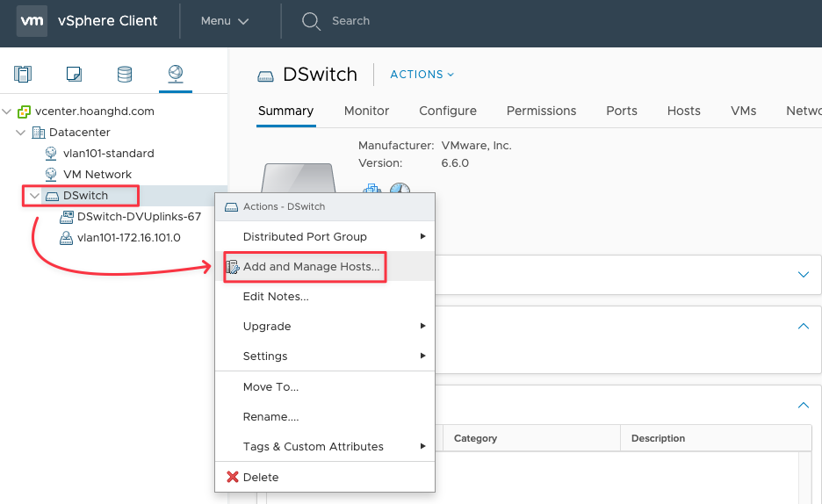Click the VMware vm logo
Screen dimensions: 822x504
pos(32,21)
